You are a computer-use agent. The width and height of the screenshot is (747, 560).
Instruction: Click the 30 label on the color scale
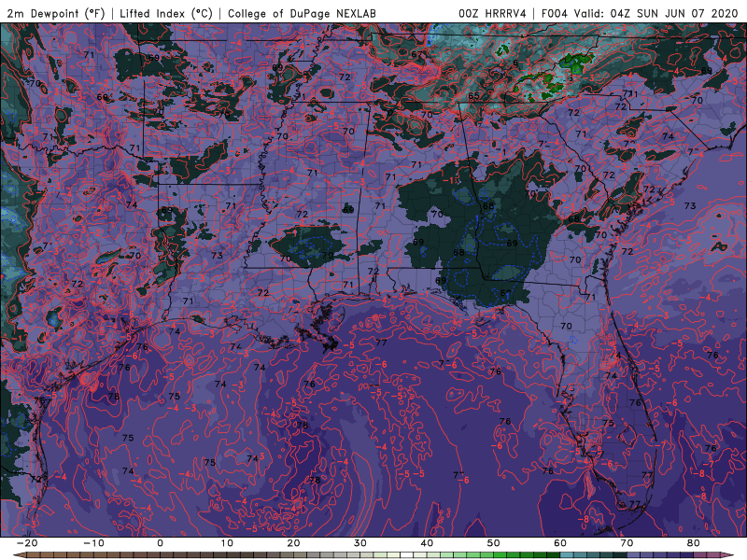360,543
